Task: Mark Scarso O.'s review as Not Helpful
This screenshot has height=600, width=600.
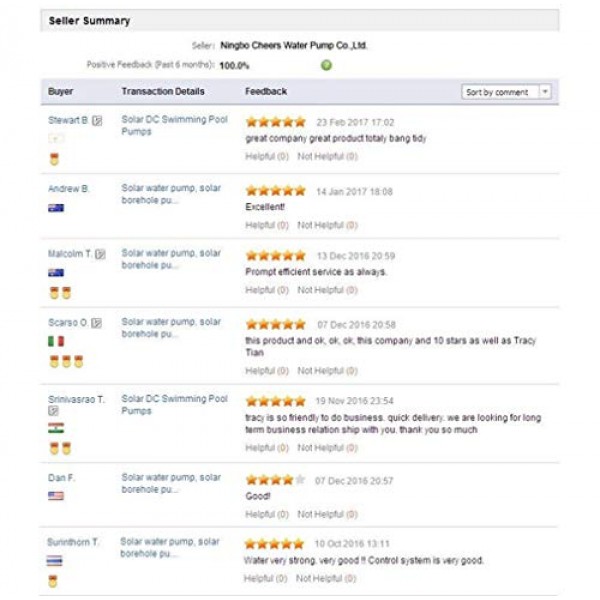Action: [328, 370]
